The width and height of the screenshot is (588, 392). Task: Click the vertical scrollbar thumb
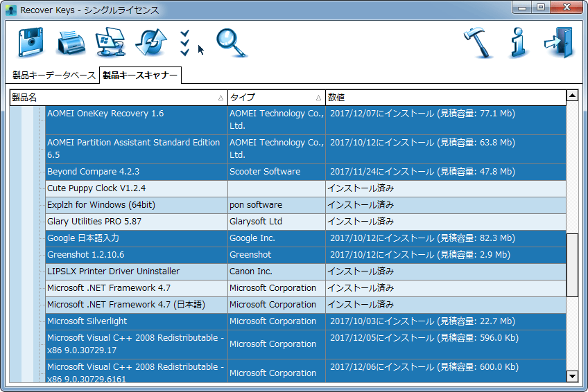[572, 265]
